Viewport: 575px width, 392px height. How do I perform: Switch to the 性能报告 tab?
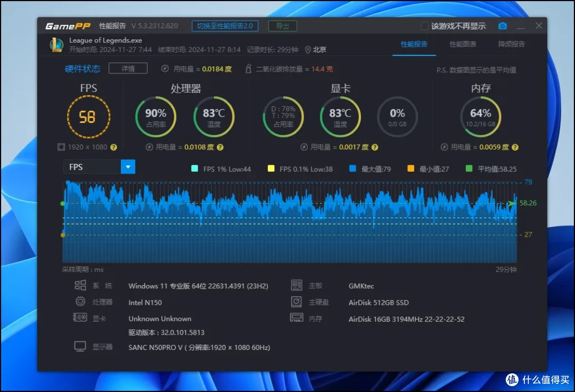point(414,44)
